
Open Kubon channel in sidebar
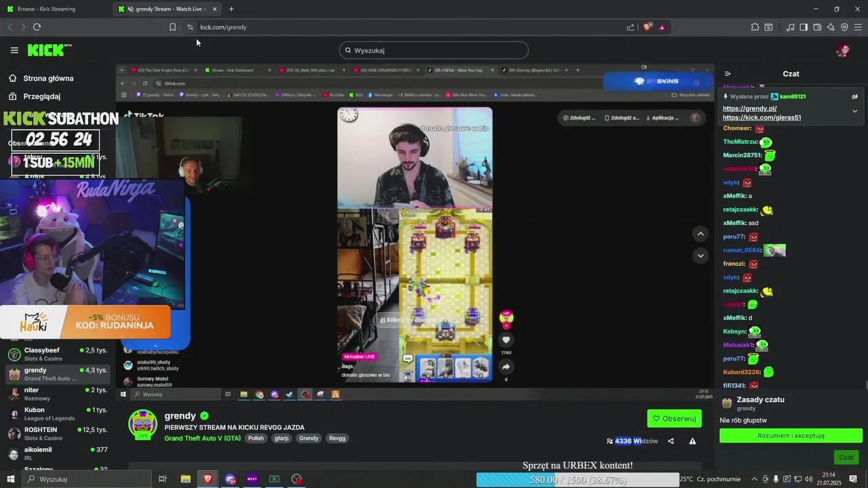click(58, 413)
